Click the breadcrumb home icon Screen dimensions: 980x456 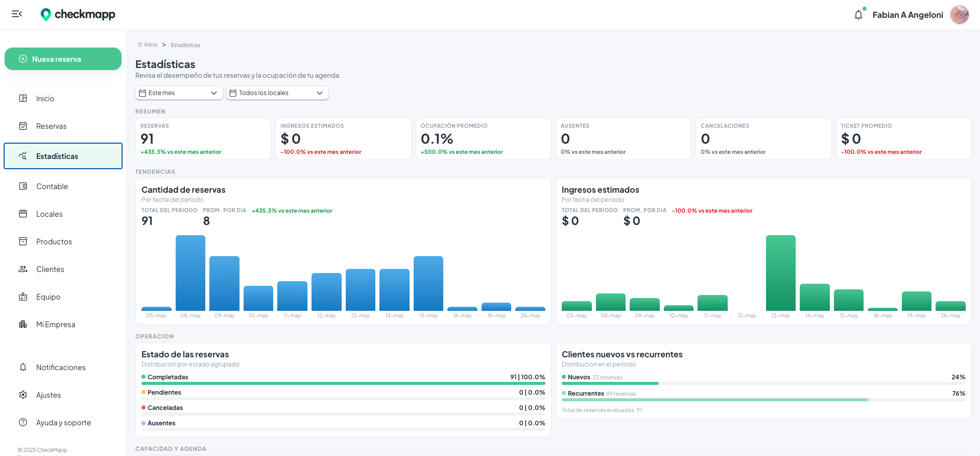(140, 45)
